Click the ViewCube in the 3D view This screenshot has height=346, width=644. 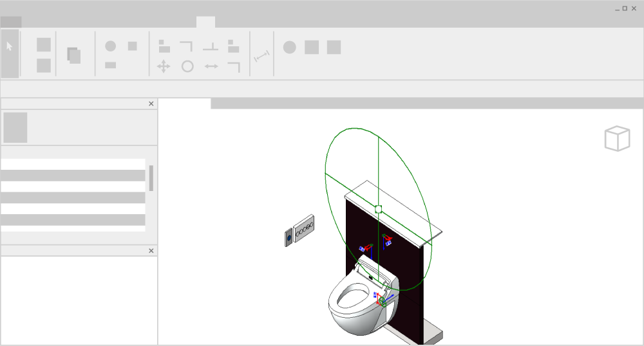(x=617, y=139)
